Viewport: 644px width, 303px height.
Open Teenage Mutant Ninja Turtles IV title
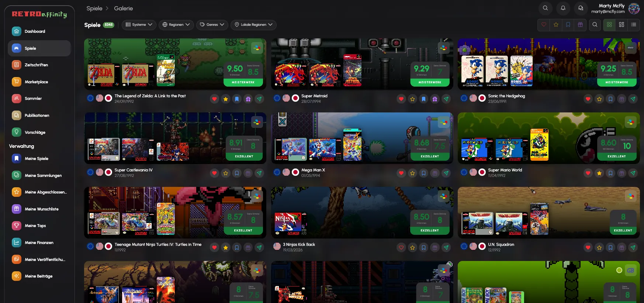tap(158, 244)
